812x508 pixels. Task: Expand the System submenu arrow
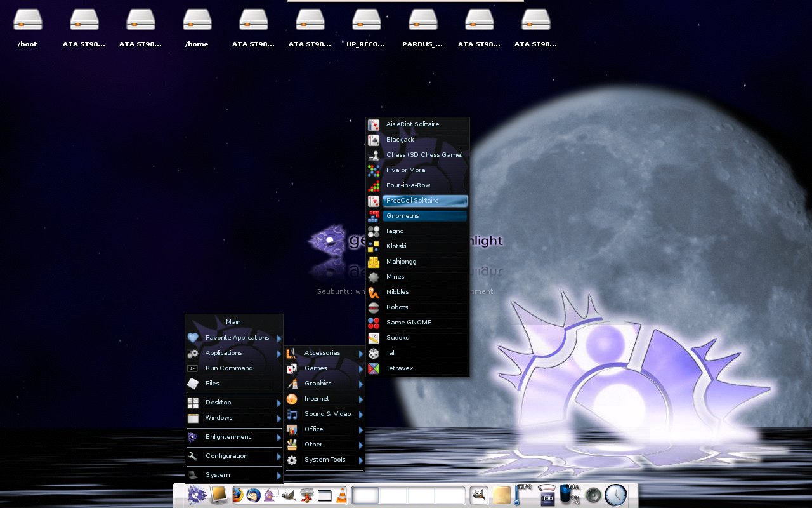278,476
